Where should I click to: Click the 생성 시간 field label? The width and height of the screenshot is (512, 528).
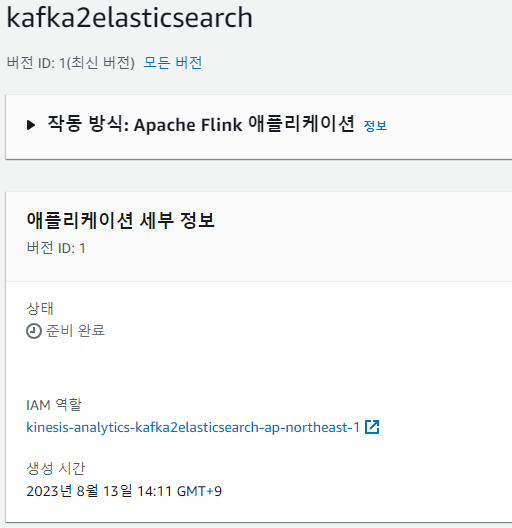pos(56,468)
